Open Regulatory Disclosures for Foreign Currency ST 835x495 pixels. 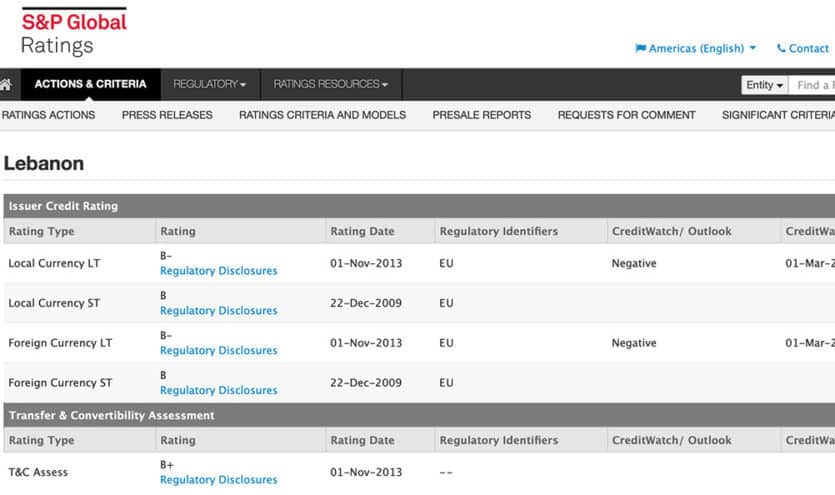click(218, 391)
